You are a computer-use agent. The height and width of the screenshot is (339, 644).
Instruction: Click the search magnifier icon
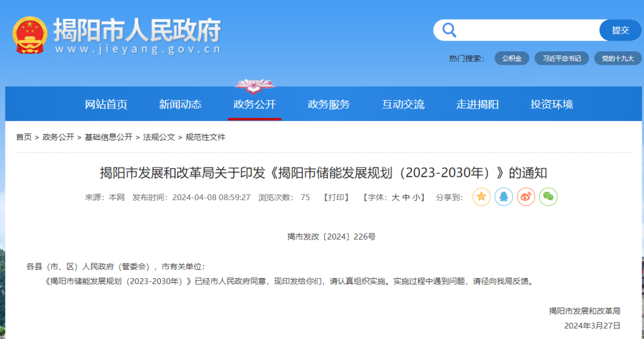tap(449, 30)
